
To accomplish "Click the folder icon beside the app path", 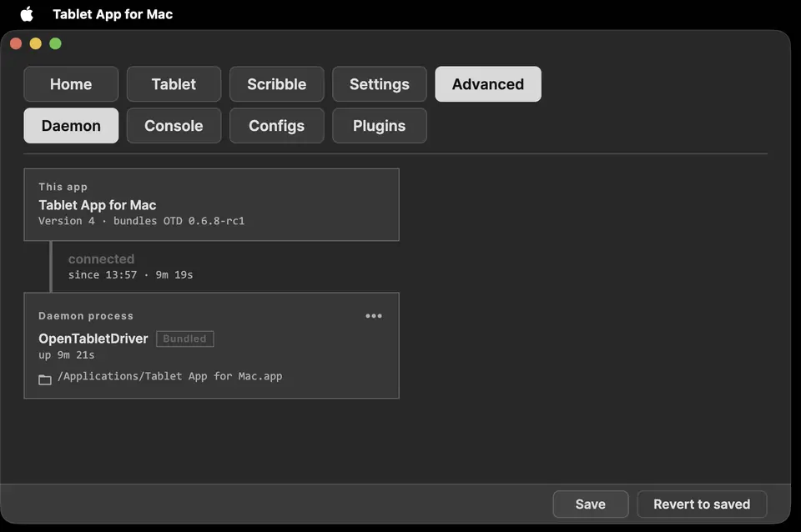I will coord(45,379).
